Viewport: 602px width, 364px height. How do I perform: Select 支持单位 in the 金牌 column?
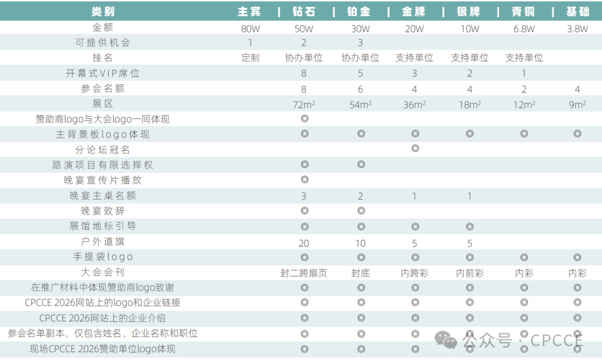click(414, 57)
